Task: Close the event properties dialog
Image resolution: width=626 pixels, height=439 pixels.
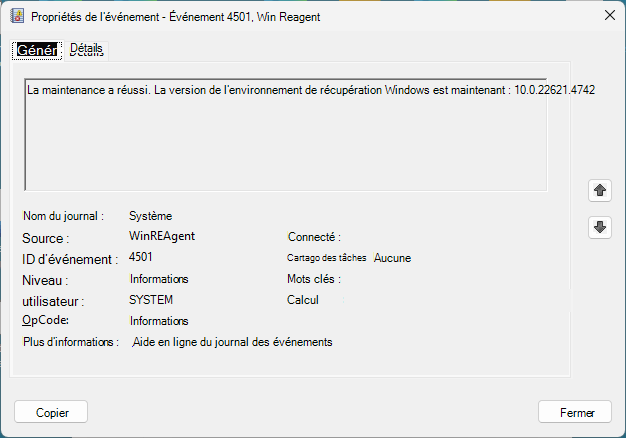Action: tap(610, 16)
